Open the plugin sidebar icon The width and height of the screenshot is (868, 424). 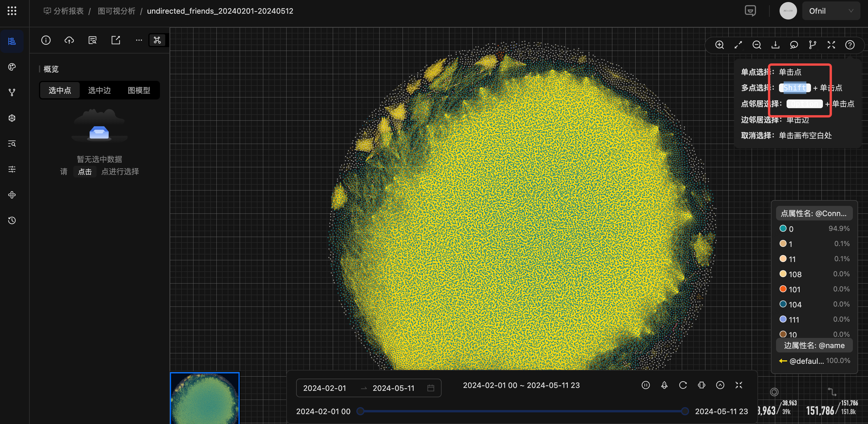point(12,195)
